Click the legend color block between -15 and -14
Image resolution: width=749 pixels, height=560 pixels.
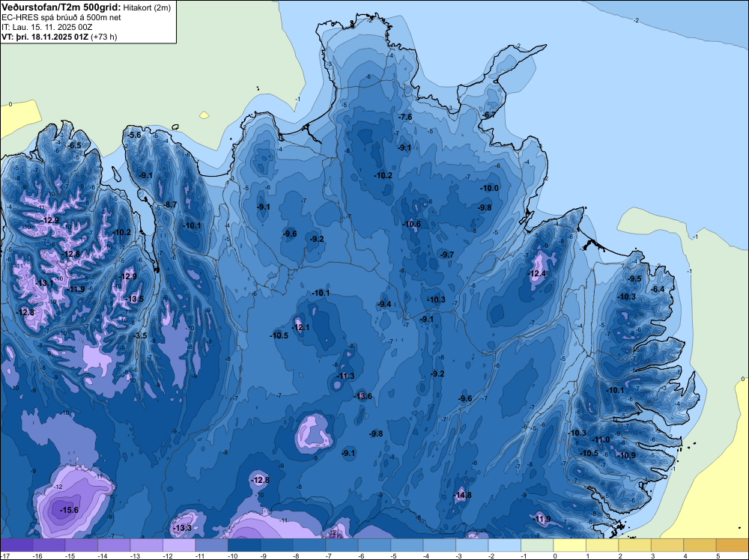81,545
